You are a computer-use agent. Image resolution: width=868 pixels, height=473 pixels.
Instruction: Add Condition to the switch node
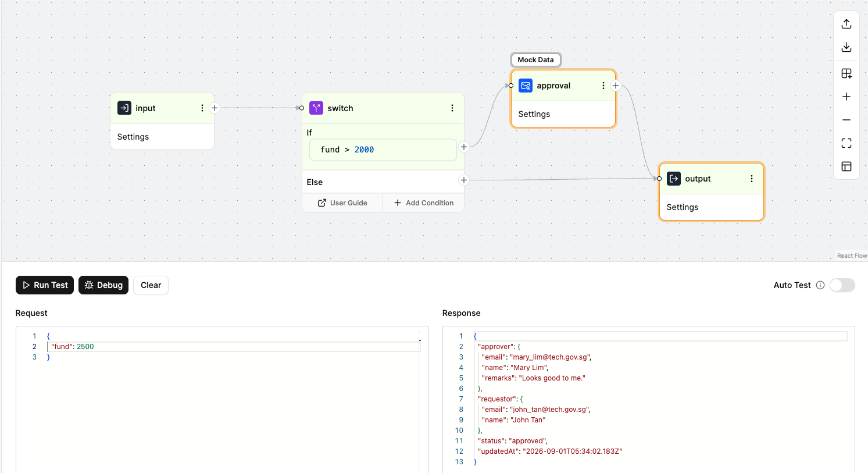point(424,203)
